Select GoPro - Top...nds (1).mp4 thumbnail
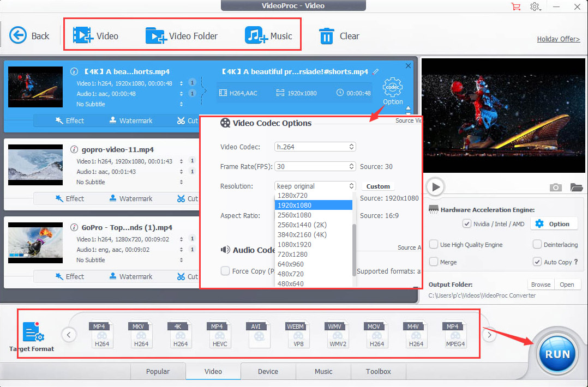The height and width of the screenshot is (387, 588). tap(35, 243)
